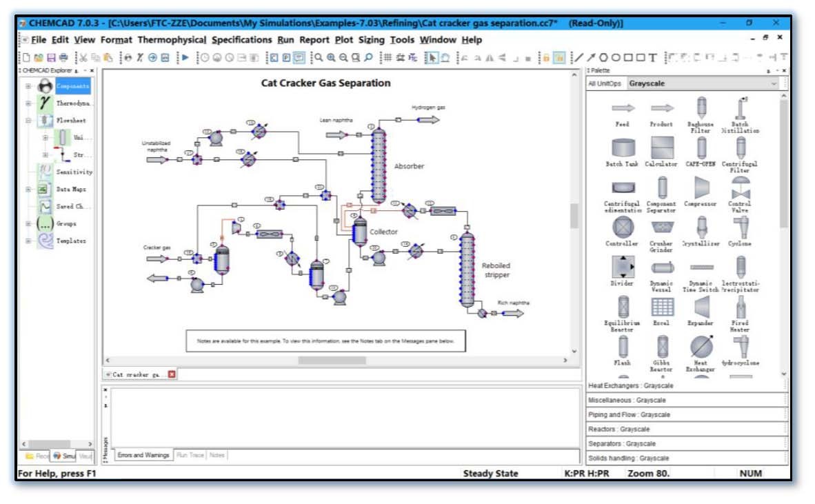Switch to the Run Trace tab
815x504 pixels.
pyautogui.click(x=190, y=455)
